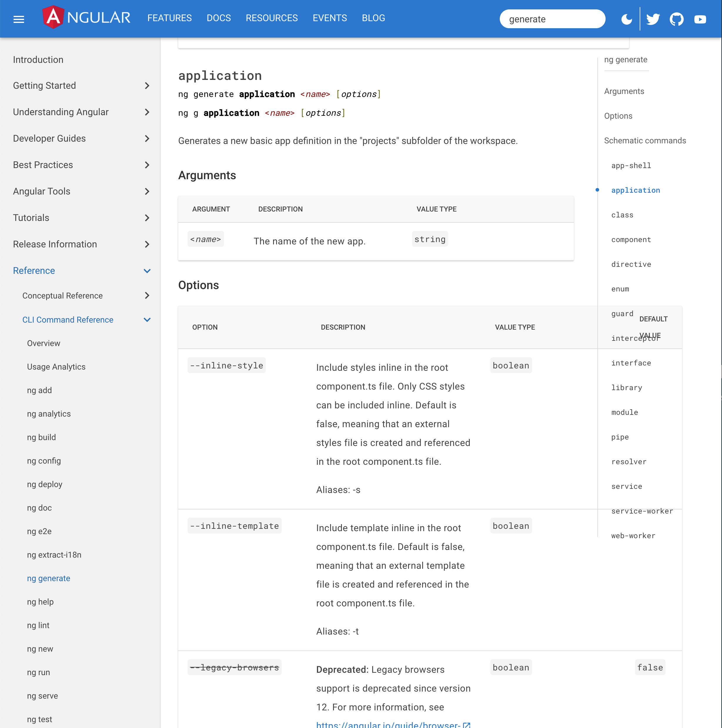The image size is (722, 728).
Task: Jump to the class schematic in right sidebar
Action: click(622, 215)
